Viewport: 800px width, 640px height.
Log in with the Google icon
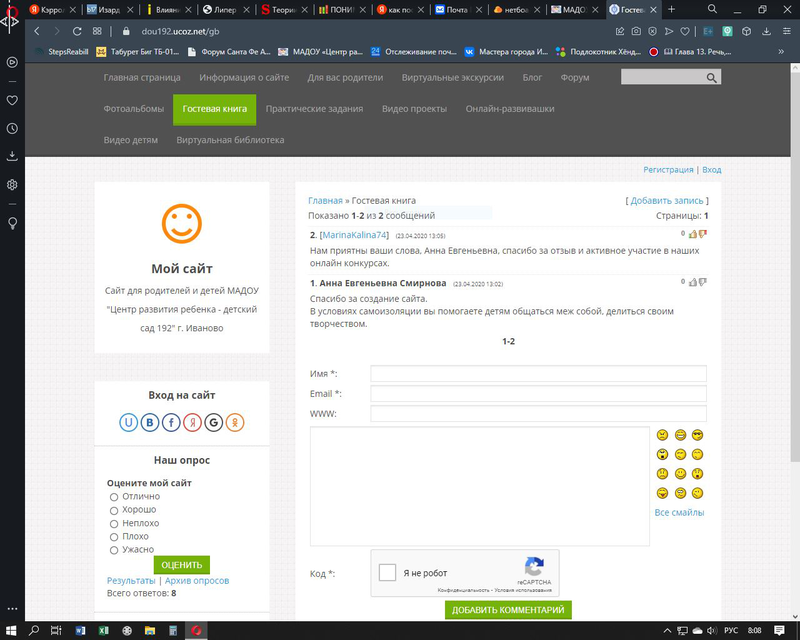tap(214, 422)
